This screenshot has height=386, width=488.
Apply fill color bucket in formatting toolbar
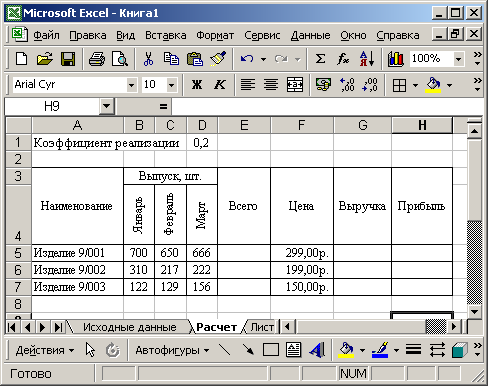pyautogui.click(x=433, y=85)
